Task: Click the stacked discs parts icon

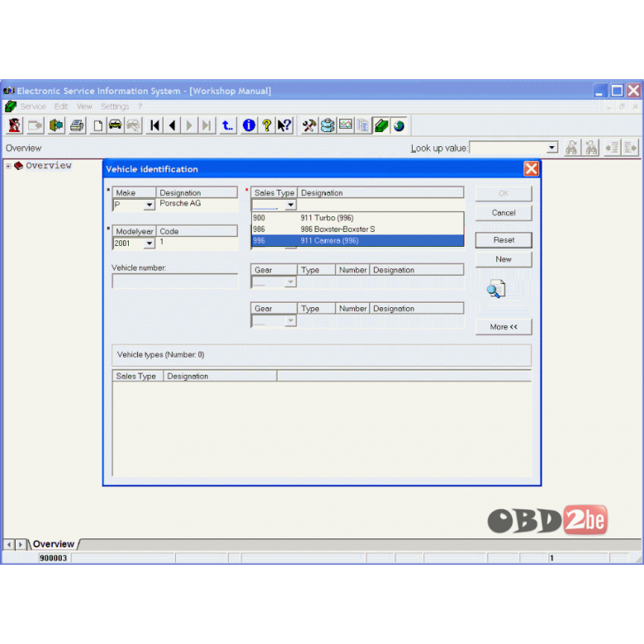Action: [327, 125]
